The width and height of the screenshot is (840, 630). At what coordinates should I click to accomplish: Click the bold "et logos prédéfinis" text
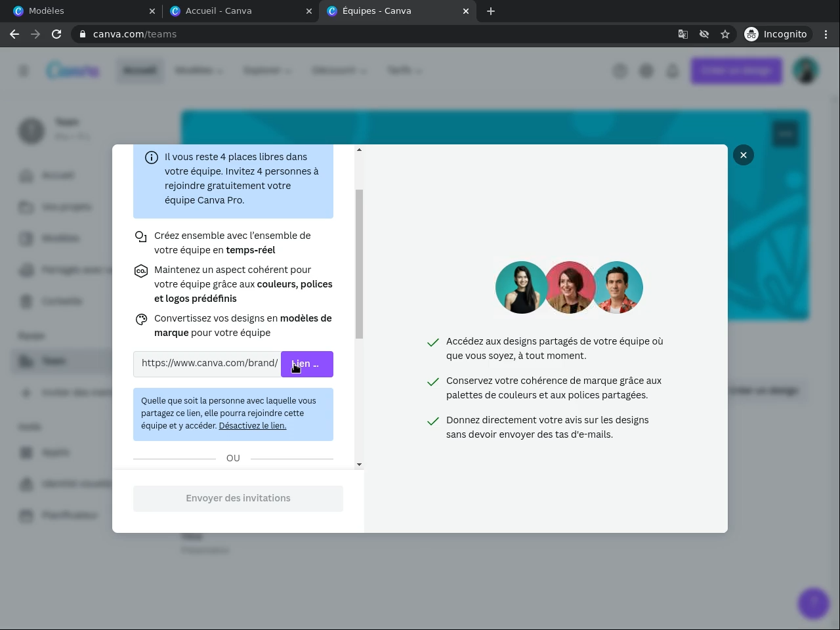click(196, 299)
